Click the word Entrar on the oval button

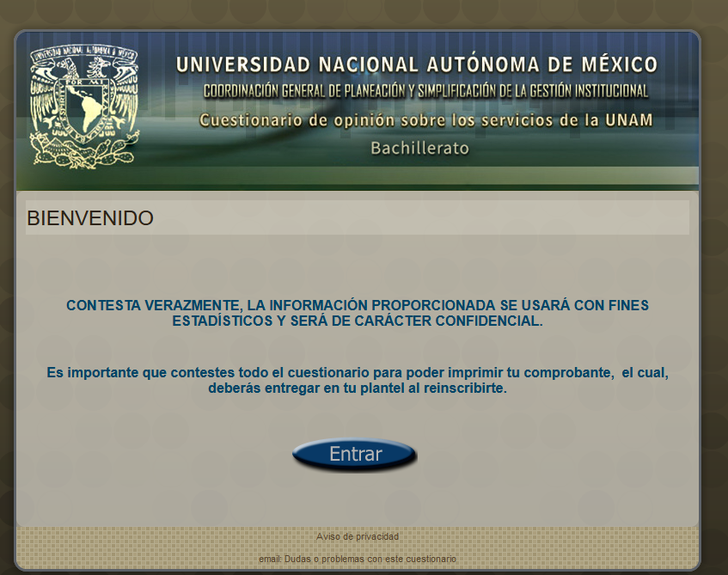pyautogui.click(x=355, y=454)
